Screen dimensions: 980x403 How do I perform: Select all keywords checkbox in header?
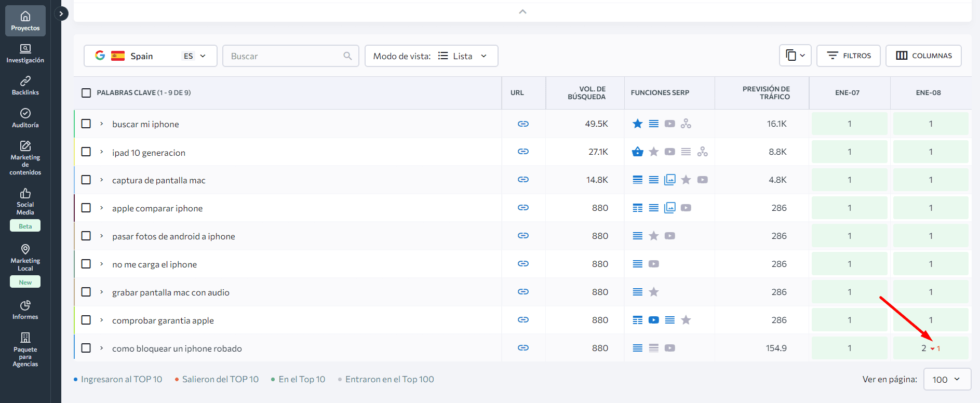(86, 93)
